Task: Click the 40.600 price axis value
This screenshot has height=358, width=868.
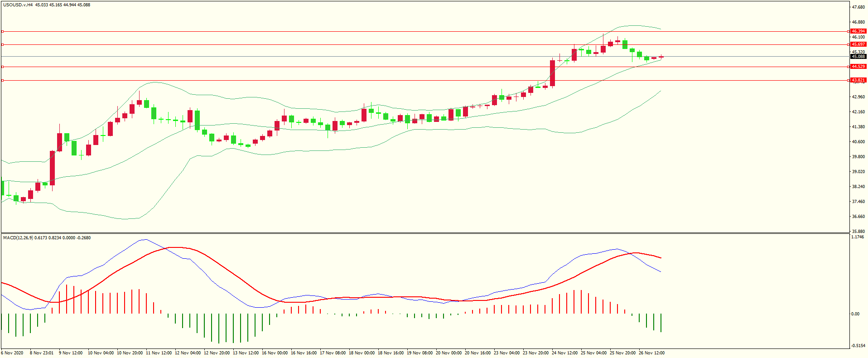Action: tap(858, 142)
